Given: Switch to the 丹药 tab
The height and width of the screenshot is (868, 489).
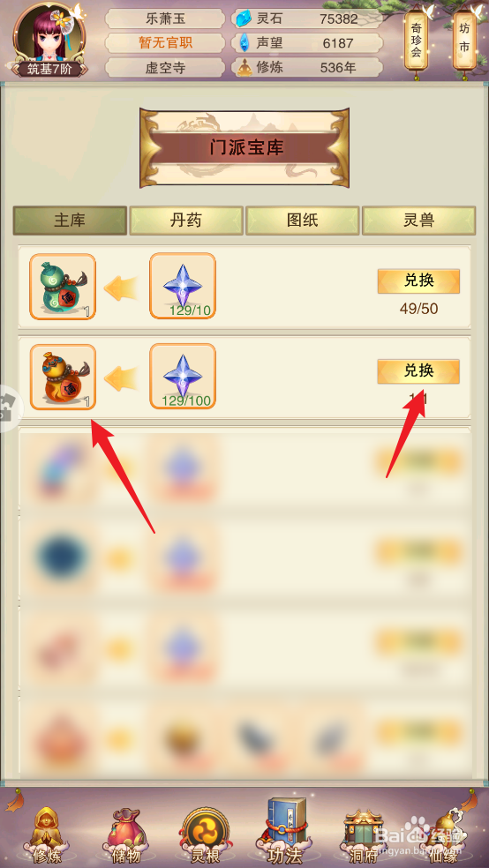Looking at the screenshot, I should click(x=186, y=221).
